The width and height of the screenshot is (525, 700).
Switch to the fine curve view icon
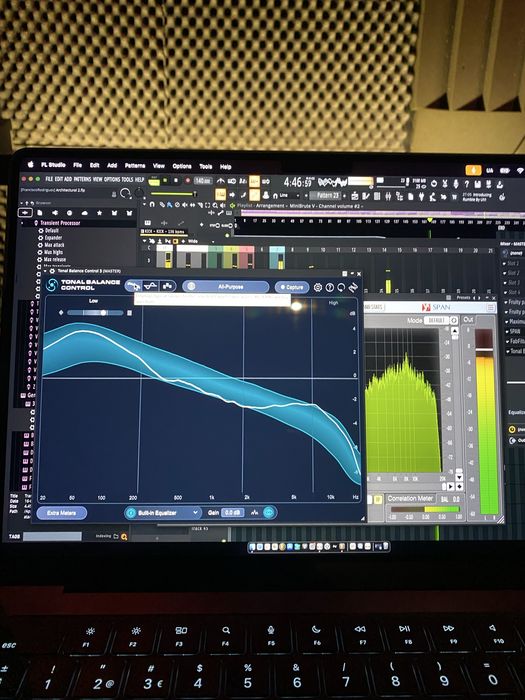pos(150,286)
